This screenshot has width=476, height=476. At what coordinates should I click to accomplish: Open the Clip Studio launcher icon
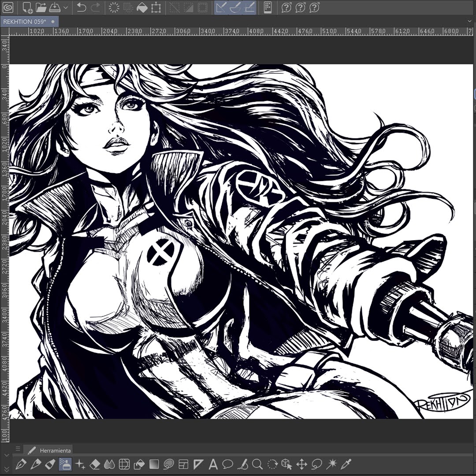[7, 7]
